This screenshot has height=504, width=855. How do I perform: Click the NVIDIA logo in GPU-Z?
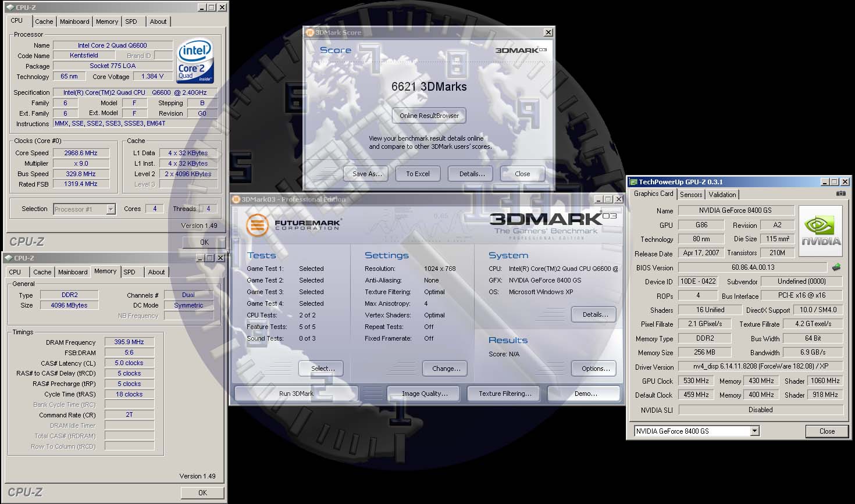coord(821,231)
